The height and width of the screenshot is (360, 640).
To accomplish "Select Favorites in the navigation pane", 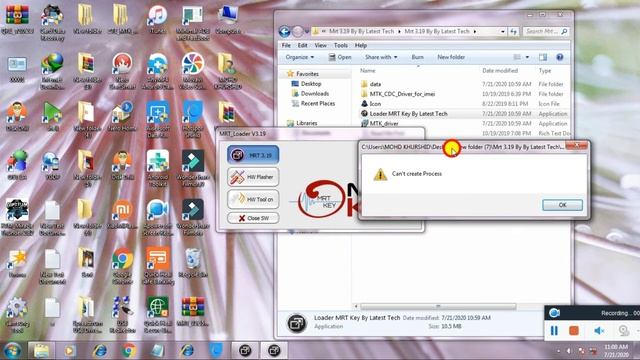I will (x=307, y=74).
